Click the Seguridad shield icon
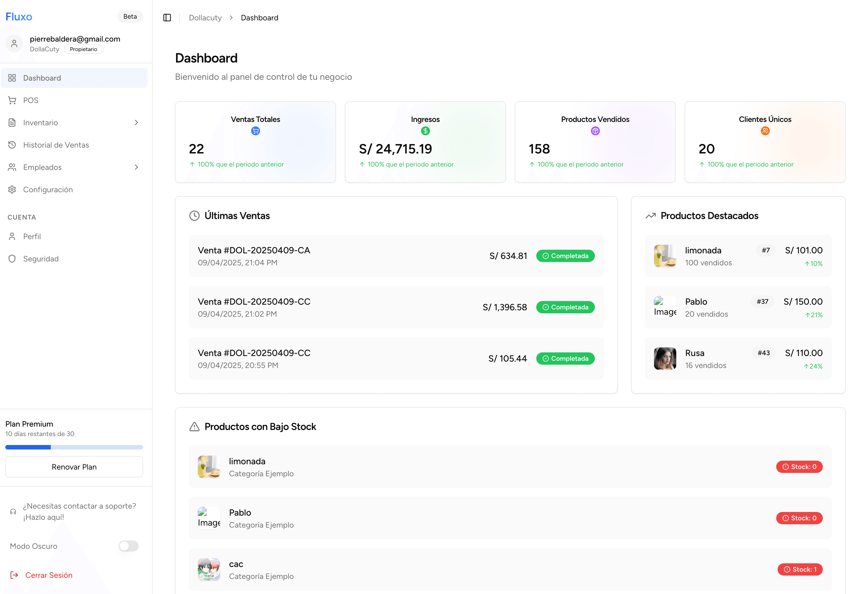This screenshot has height=594, width=868. click(12, 259)
